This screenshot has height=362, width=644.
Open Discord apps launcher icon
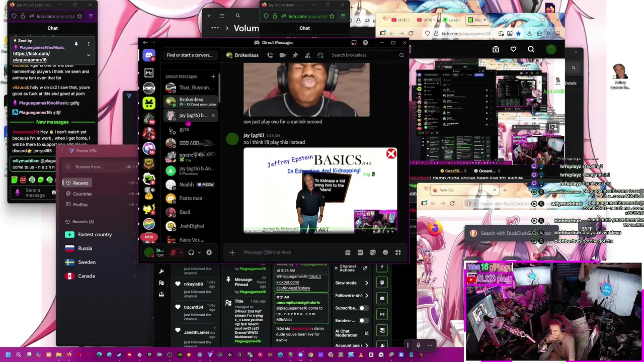398,252
